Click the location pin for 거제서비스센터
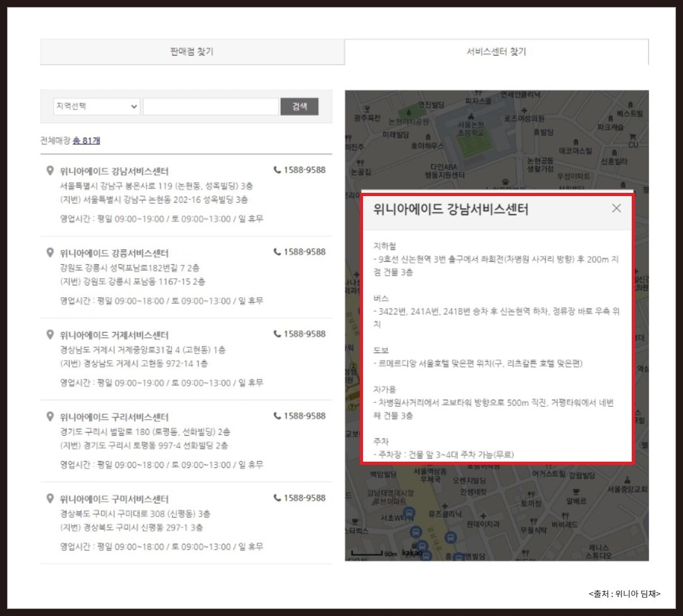The height and width of the screenshot is (616, 683). tap(50, 335)
